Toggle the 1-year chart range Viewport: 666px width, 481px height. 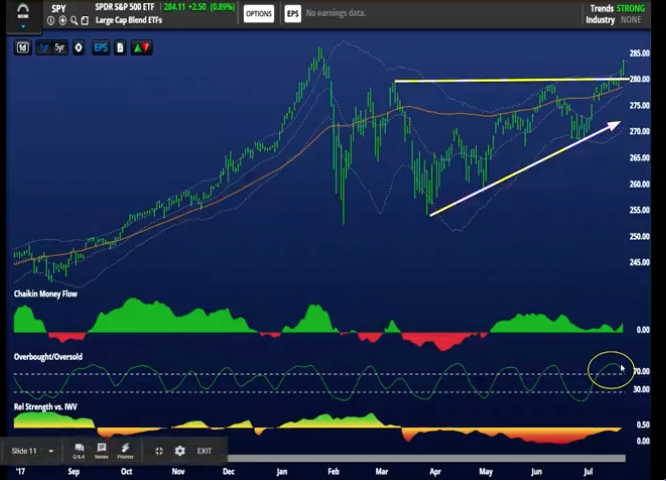(43, 47)
